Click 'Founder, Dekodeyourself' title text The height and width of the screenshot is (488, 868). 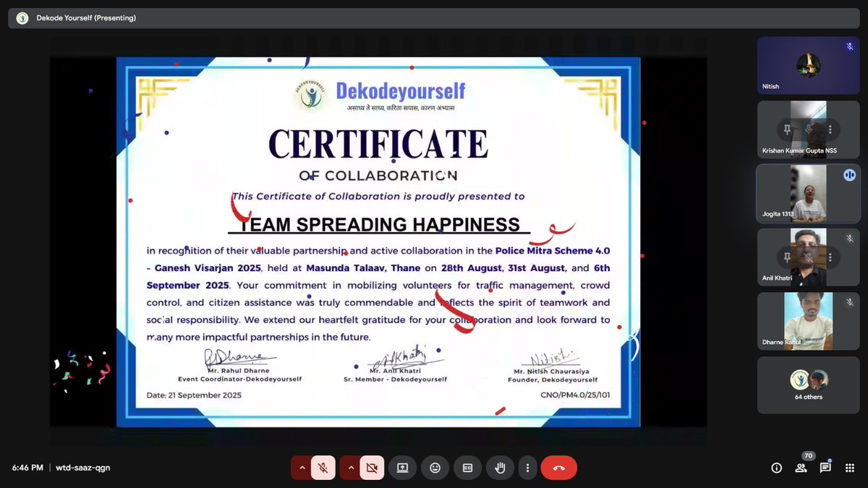click(553, 380)
